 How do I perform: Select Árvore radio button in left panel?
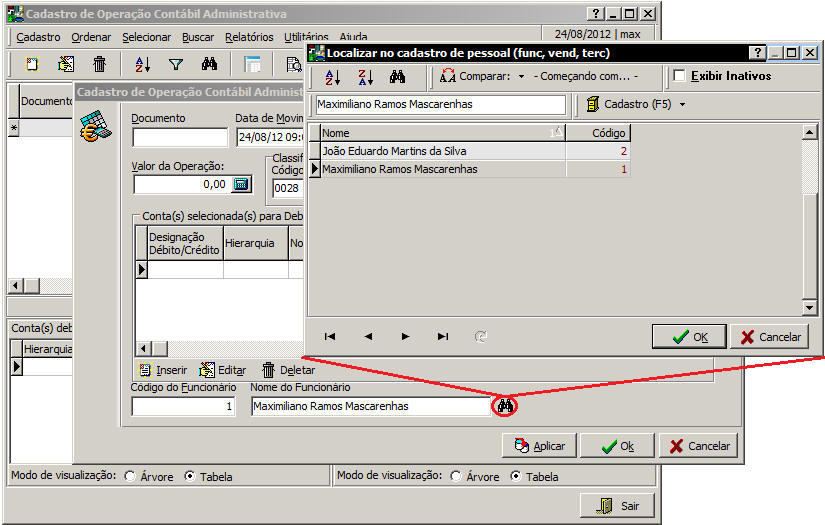click(130, 477)
